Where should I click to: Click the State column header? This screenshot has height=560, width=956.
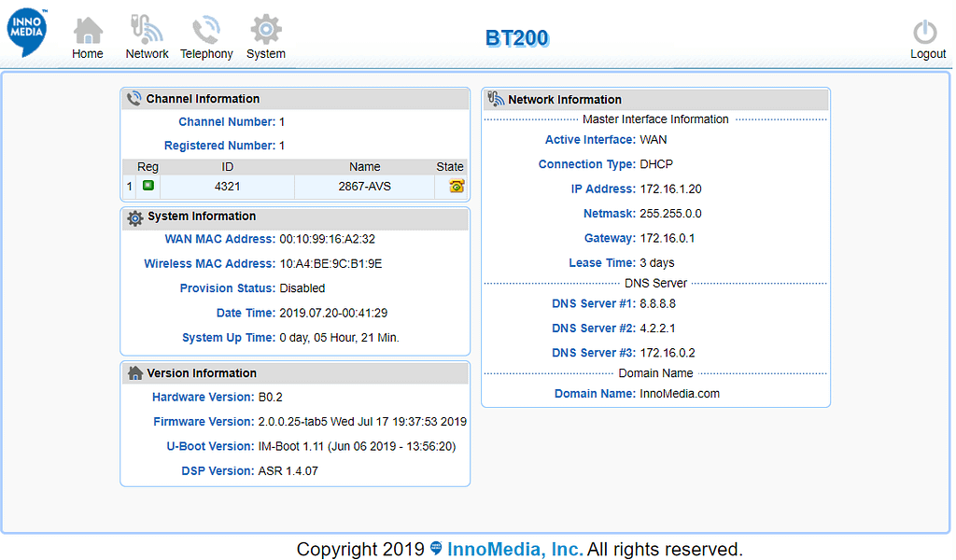coord(450,166)
